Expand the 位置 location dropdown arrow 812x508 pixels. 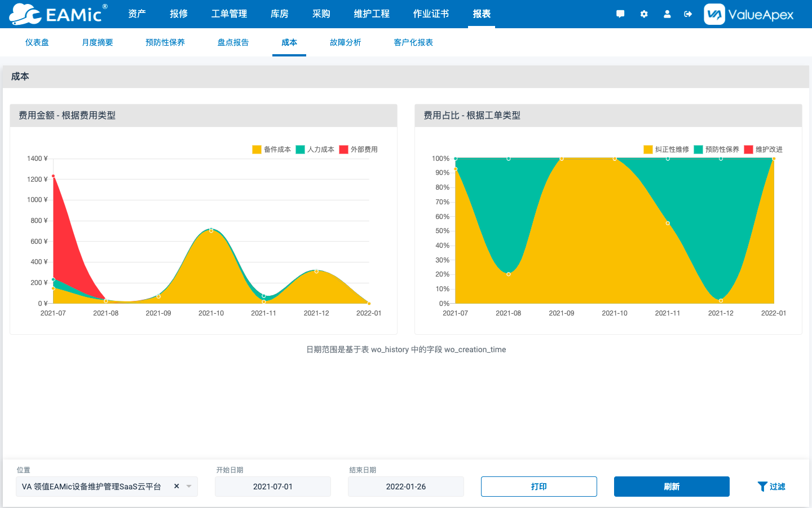coord(189,487)
